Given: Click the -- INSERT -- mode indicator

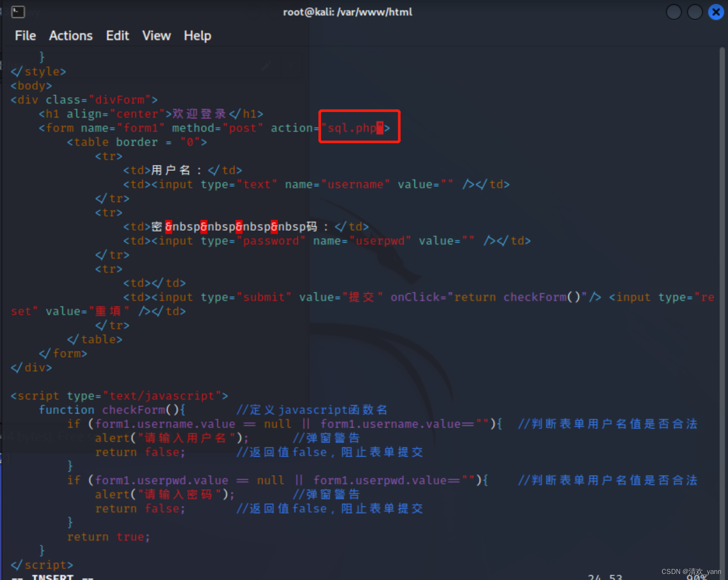Looking at the screenshot, I should (52, 577).
